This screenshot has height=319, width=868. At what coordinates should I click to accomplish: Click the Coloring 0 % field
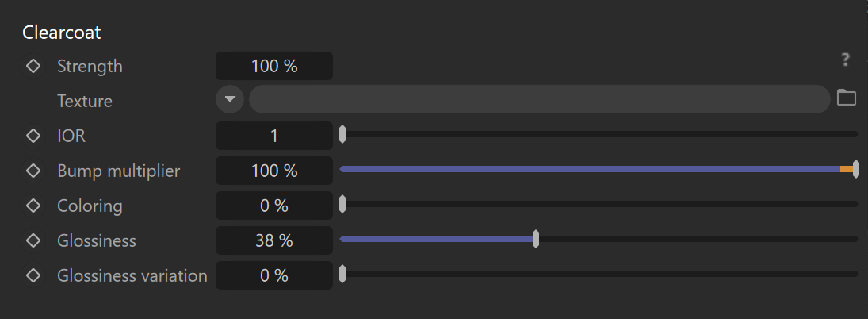point(274,206)
